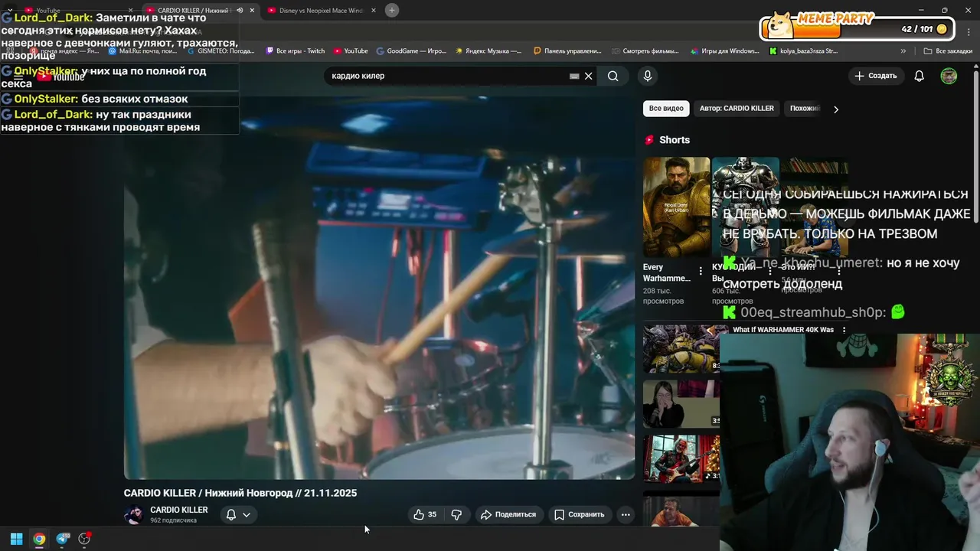The image size is (980, 551).
Task: Open Mail.Ru почта bookmark
Action: point(143,51)
